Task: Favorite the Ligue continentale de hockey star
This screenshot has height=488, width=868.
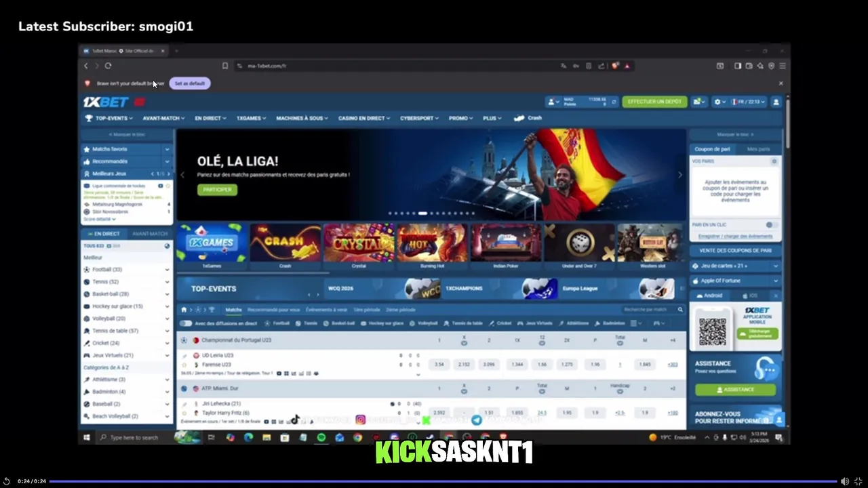Action: click(168, 186)
